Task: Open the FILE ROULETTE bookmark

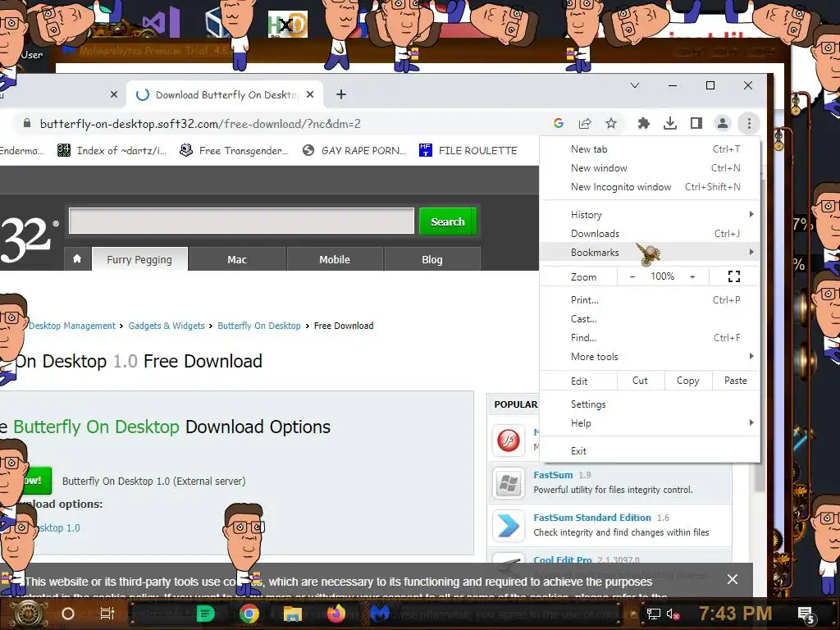Action: pos(468,151)
